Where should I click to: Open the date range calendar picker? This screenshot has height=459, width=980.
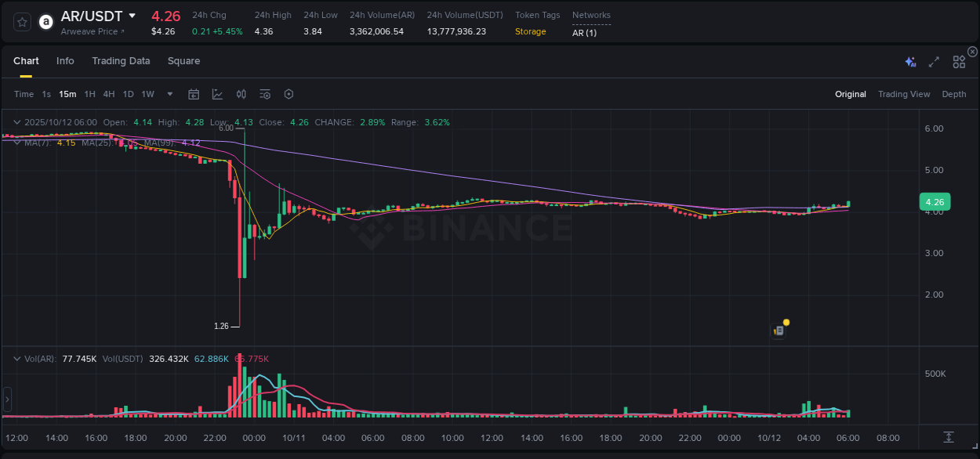[194, 94]
